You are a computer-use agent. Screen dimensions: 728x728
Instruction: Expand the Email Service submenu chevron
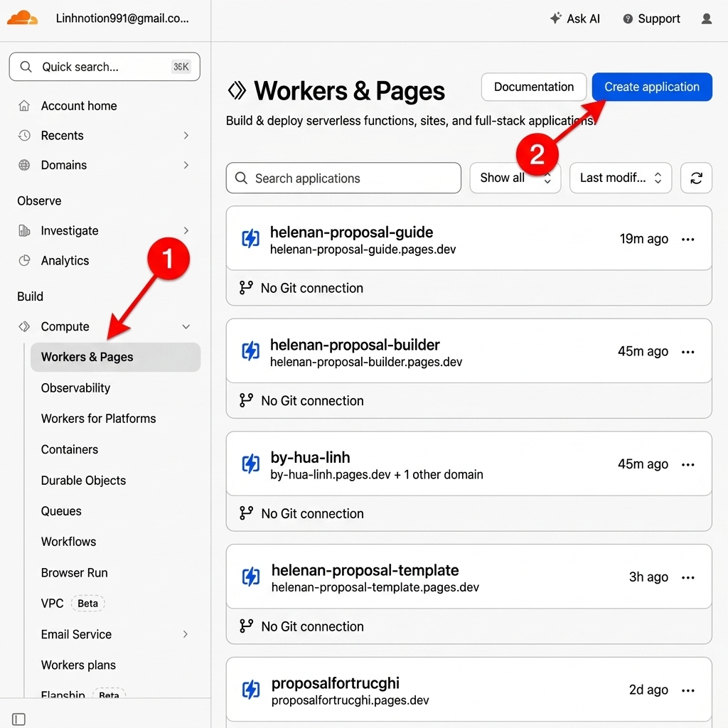point(186,634)
